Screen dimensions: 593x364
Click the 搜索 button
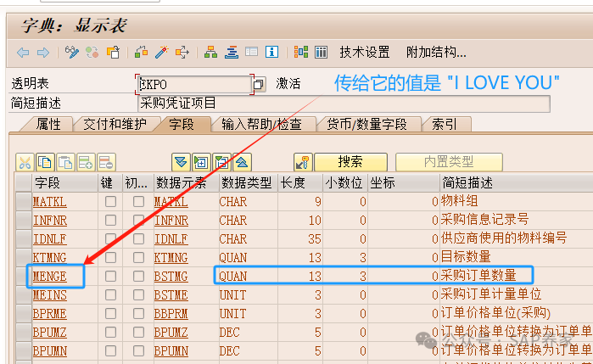pyautogui.click(x=350, y=162)
